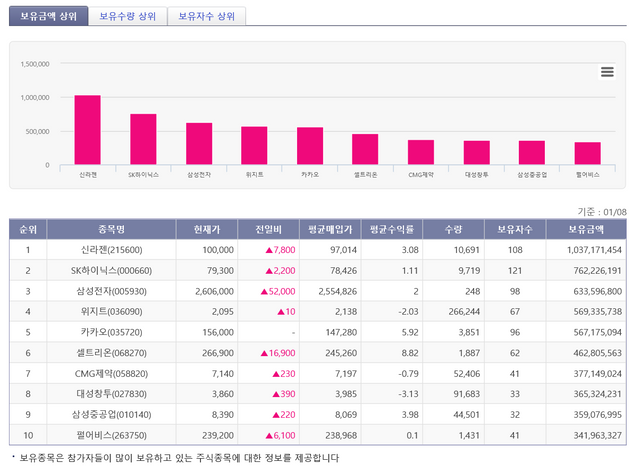The width and height of the screenshot is (640, 470).
Task: Click the 수량 column header
Action: point(453,229)
